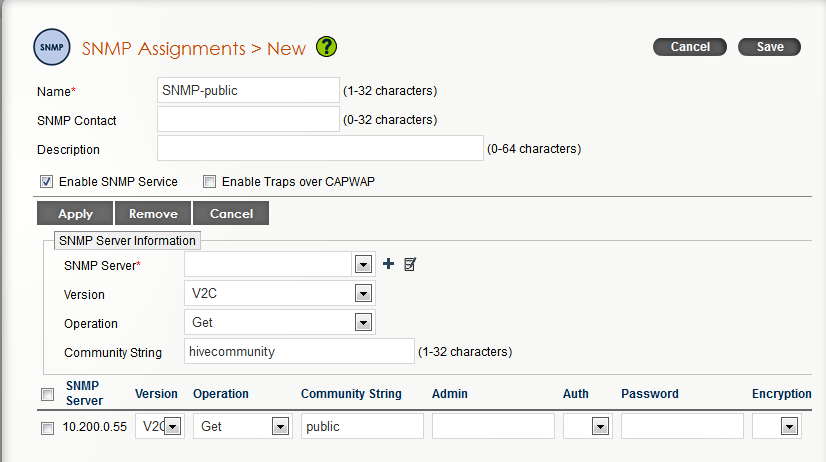Open the Version V2C dropdown
The width and height of the screenshot is (826, 462).
point(363,293)
